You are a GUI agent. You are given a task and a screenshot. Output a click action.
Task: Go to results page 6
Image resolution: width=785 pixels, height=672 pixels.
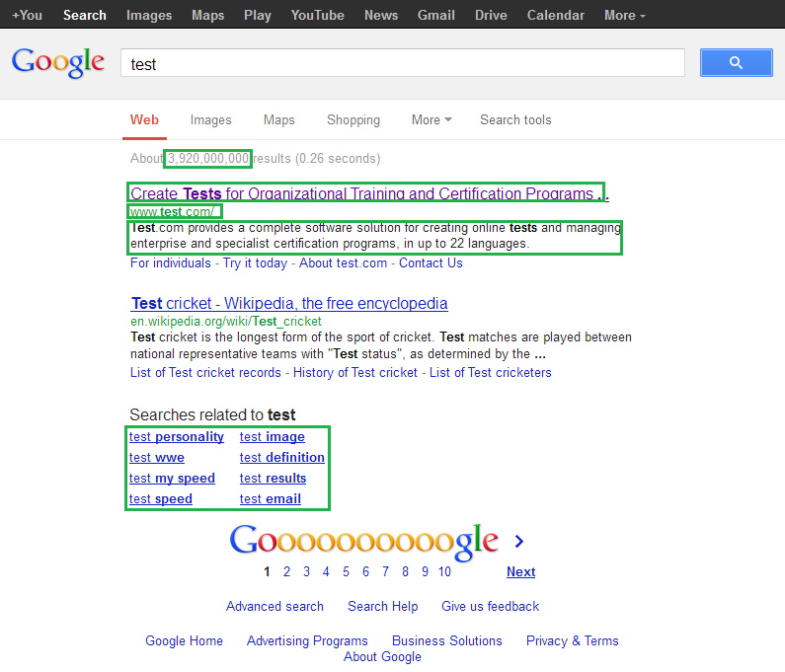[x=365, y=571]
